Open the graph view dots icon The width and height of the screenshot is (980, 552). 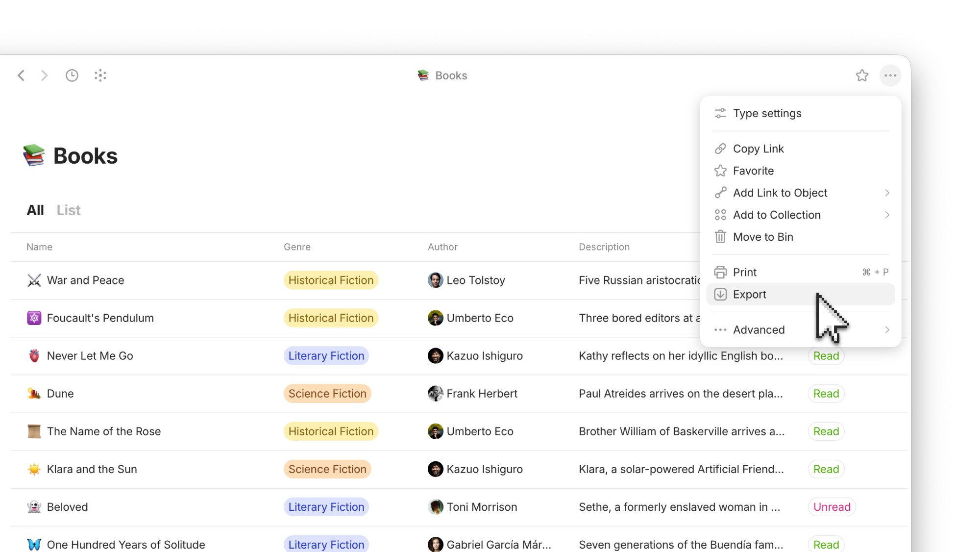[100, 75]
